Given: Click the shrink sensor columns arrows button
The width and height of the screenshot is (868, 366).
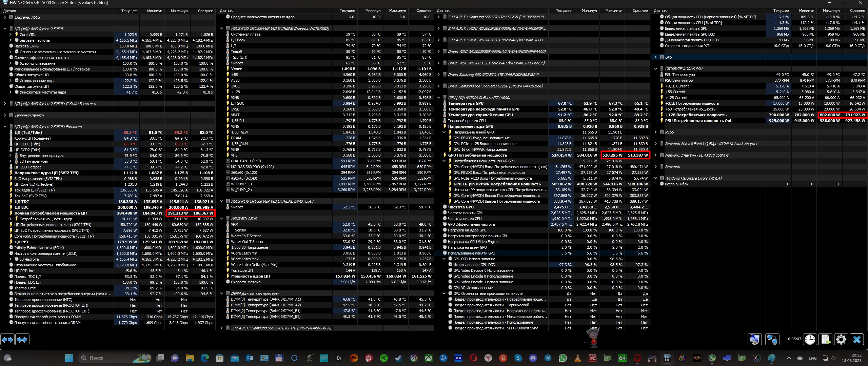Looking at the screenshot, I should click(x=22, y=339).
